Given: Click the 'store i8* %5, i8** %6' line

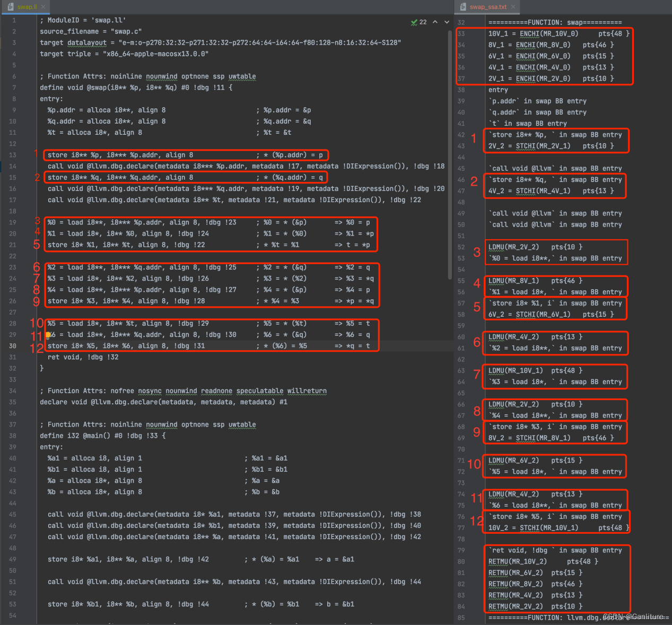Looking at the screenshot, I should [208, 346].
